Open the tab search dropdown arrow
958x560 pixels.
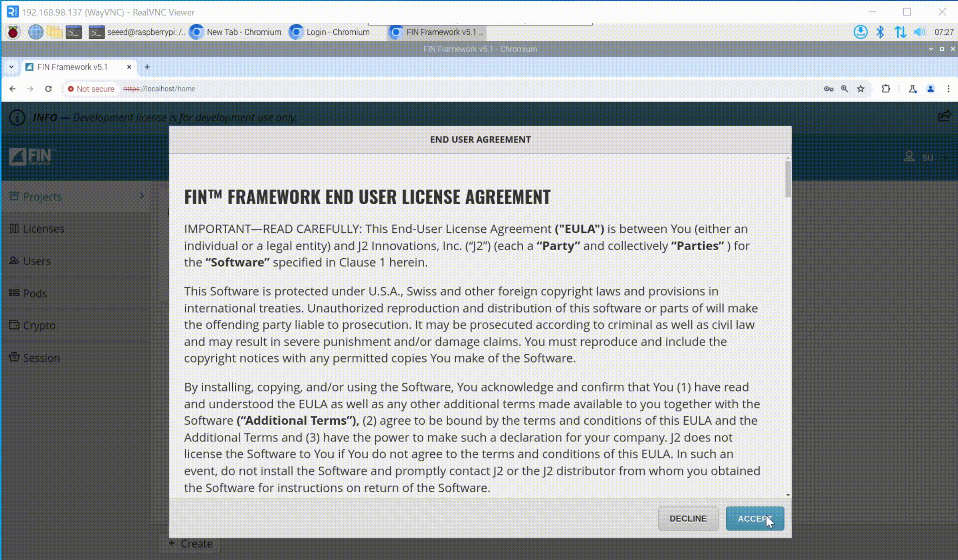11,67
